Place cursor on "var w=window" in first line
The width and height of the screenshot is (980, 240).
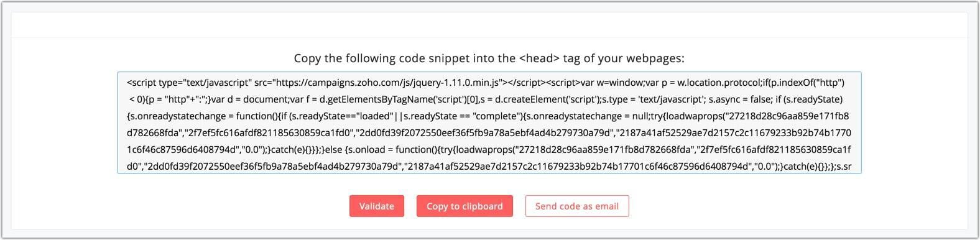click(x=608, y=83)
